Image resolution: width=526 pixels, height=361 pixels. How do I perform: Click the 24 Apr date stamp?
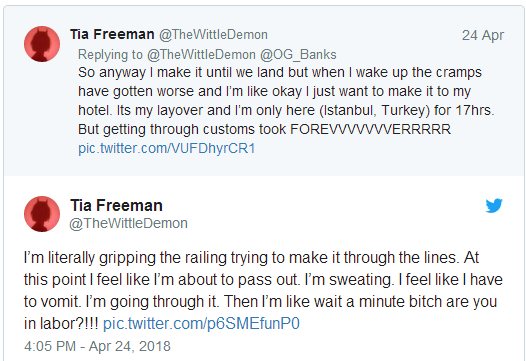click(483, 35)
